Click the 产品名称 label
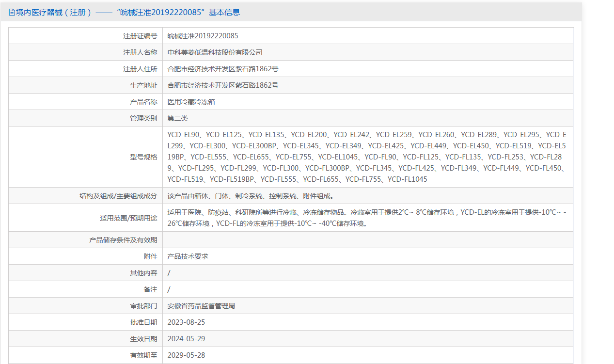614x364 pixels. click(143, 102)
